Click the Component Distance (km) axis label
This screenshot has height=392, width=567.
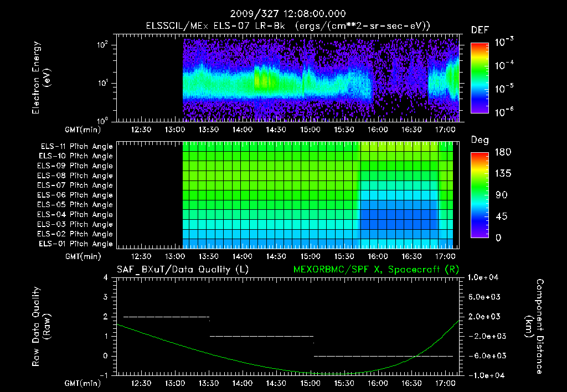(534, 327)
